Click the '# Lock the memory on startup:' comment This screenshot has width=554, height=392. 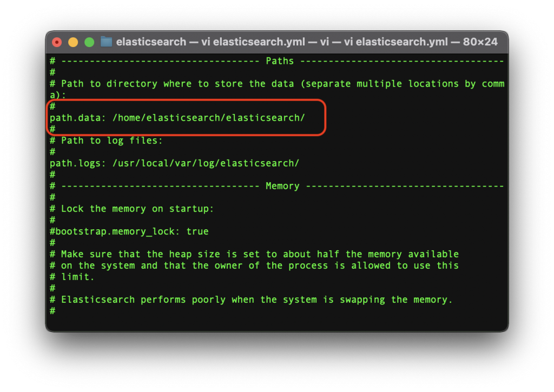(132, 209)
